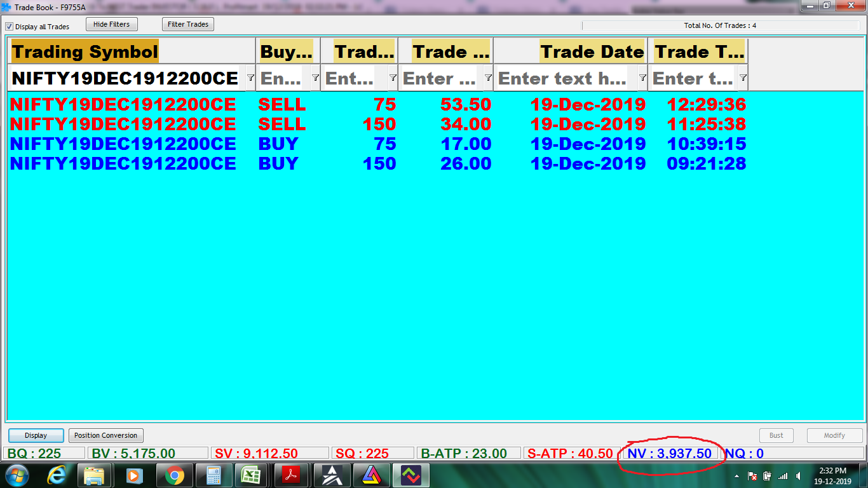Click the Hide Filters button
The height and width of the screenshot is (488, 868).
pyautogui.click(x=111, y=25)
